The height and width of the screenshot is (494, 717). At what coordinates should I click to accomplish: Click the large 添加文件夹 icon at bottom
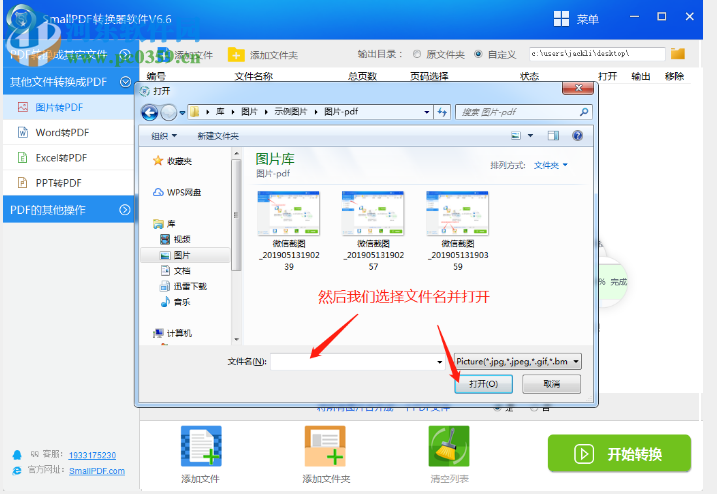(325, 446)
